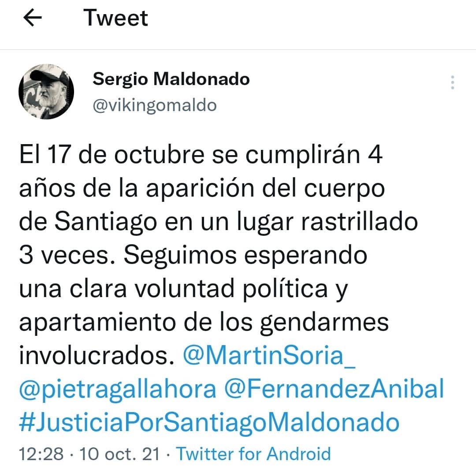The height and width of the screenshot is (476, 476).
Task: Click the 10 oct. 21 date
Action: pos(119,454)
